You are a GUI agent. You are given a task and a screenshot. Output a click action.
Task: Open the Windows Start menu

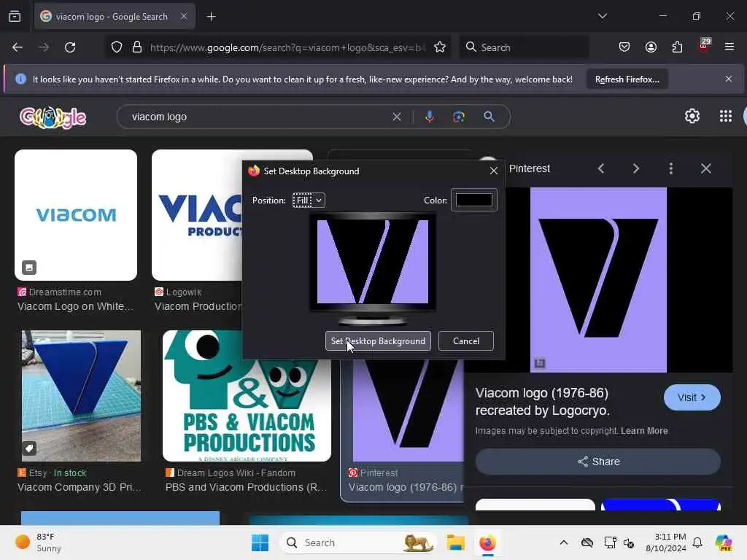pyautogui.click(x=260, y=542)
